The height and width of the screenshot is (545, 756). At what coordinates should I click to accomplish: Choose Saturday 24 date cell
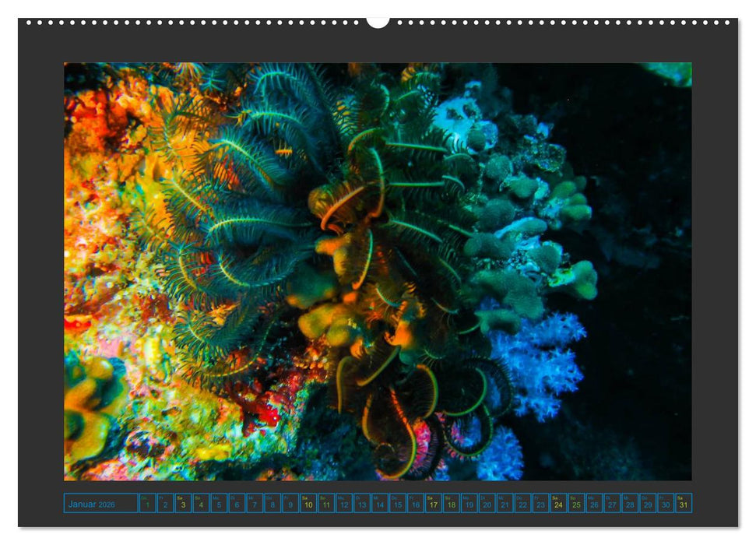[558, 504]
